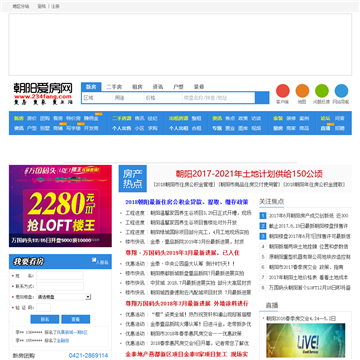Open the 用途 filter dropdown
The height and width of the screenshot is (360, 360).
tap(128, 98)
